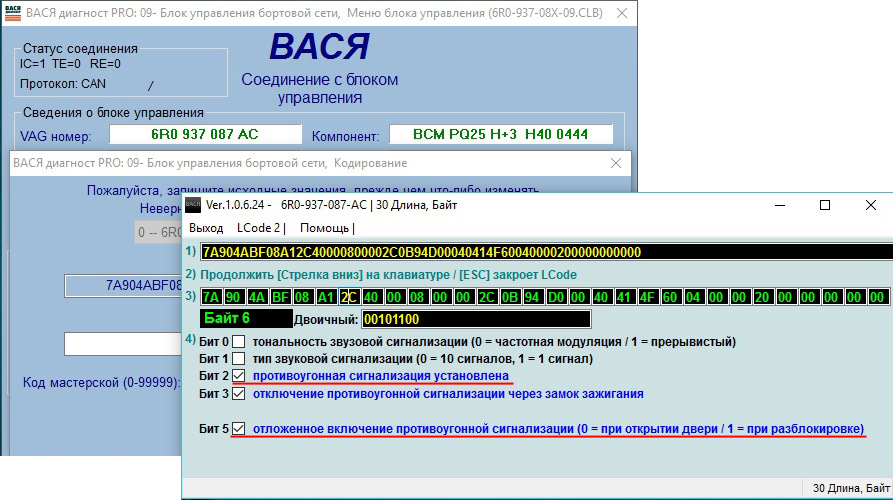Click VAG номер field 6R0 937 087 AC
The width and height of the screenshot is (893, 500).
[205, 134]
